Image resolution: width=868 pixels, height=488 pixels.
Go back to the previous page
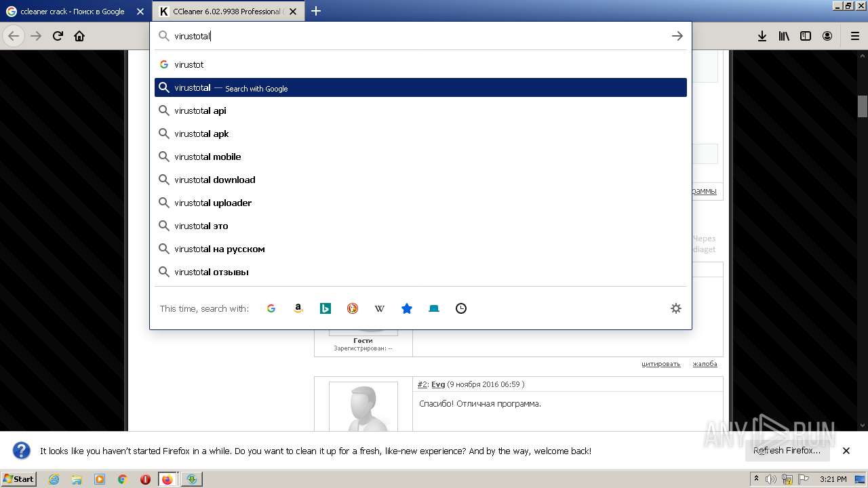[14, 36]
